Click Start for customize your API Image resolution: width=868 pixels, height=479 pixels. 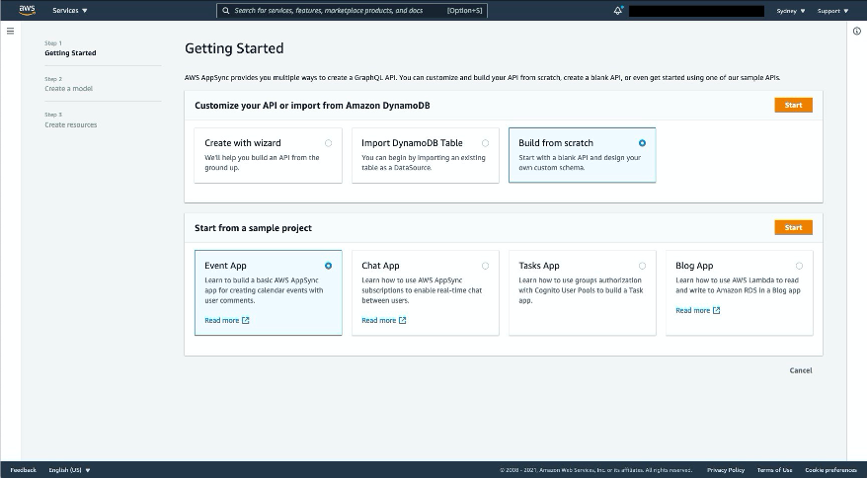(x=793, y=105)
